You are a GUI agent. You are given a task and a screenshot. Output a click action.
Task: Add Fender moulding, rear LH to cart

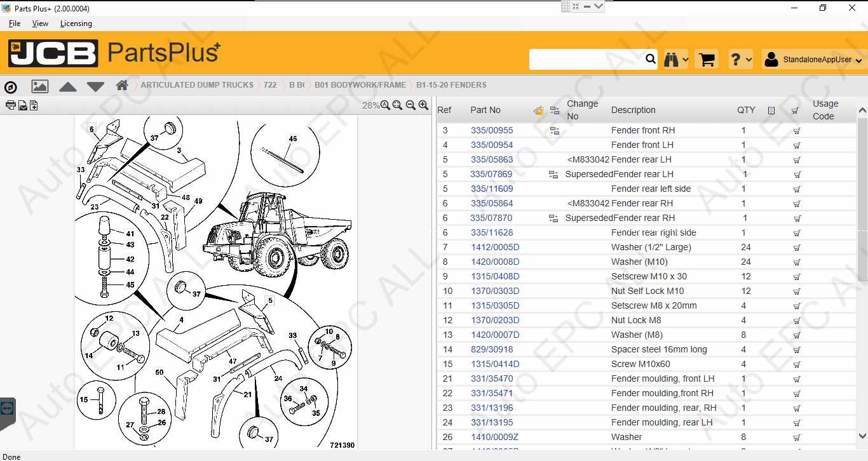[x=797, y=423]
